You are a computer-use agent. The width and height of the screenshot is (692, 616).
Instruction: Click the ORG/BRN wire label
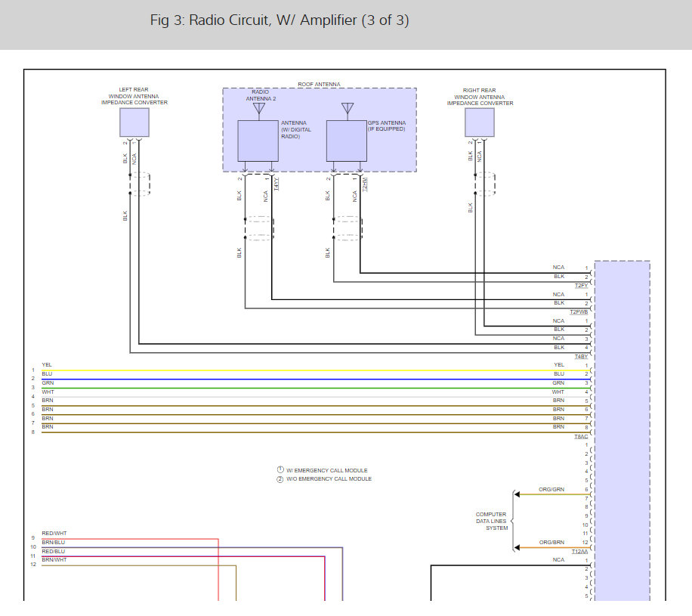[551, 542]
